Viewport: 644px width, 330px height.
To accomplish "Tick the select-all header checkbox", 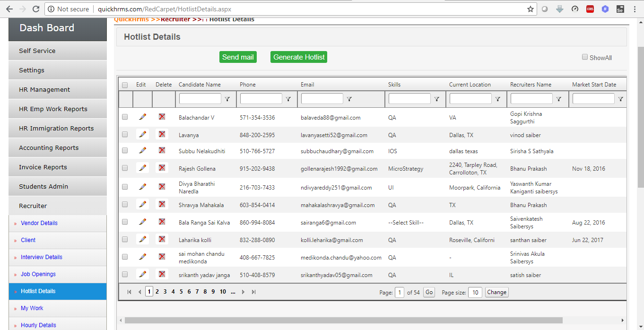I will pos(125,85).
